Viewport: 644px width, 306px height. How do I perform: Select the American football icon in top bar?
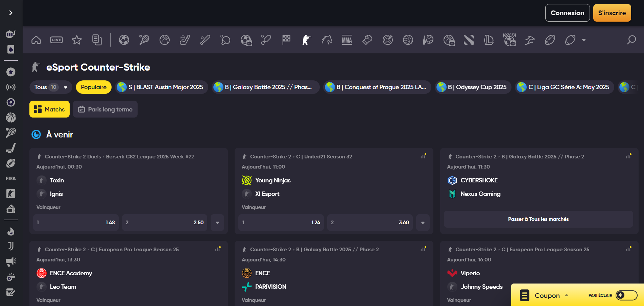click(x=550, y=40)
